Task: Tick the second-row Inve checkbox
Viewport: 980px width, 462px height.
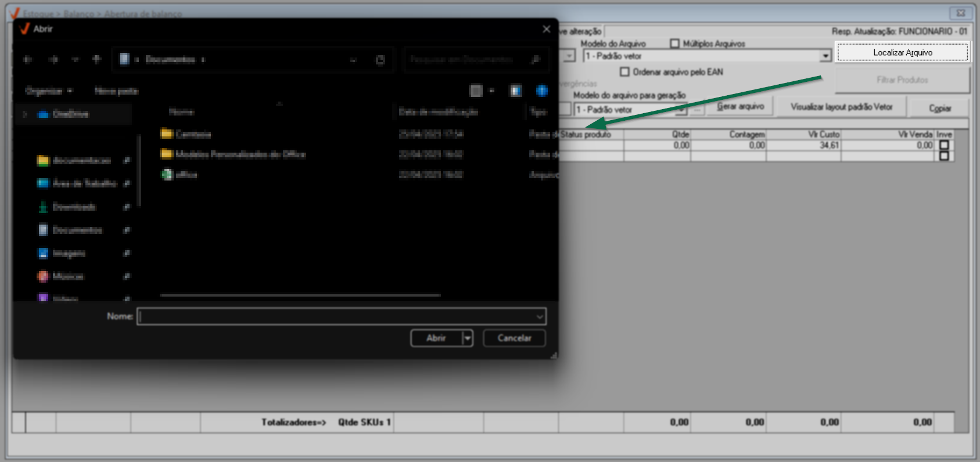Action: 944,156
